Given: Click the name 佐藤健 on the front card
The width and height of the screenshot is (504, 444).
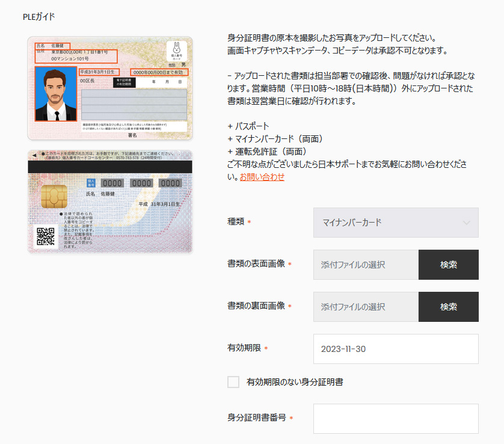Looking at the screenshot, I should tap(58, 46).
